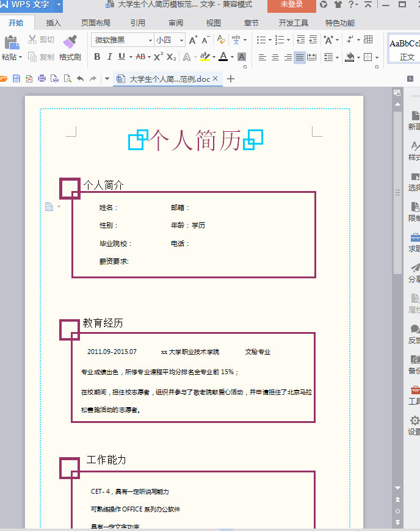420x531 pixels.
Task: Click the Cut (剪切) scissors button
Action: point(41,40)
